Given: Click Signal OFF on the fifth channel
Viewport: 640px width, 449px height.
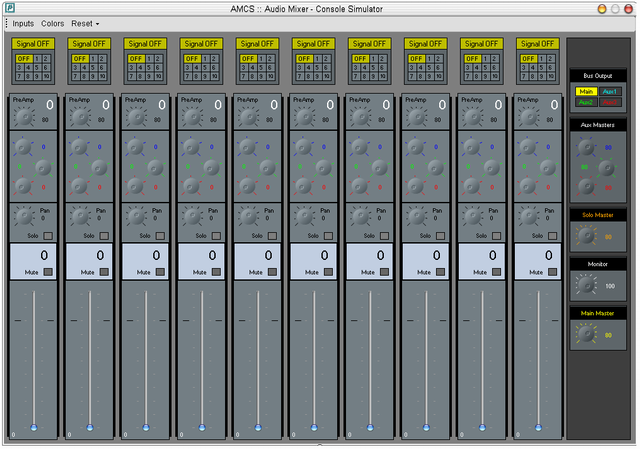Looking at the screenshot, I should click(257, 44).
